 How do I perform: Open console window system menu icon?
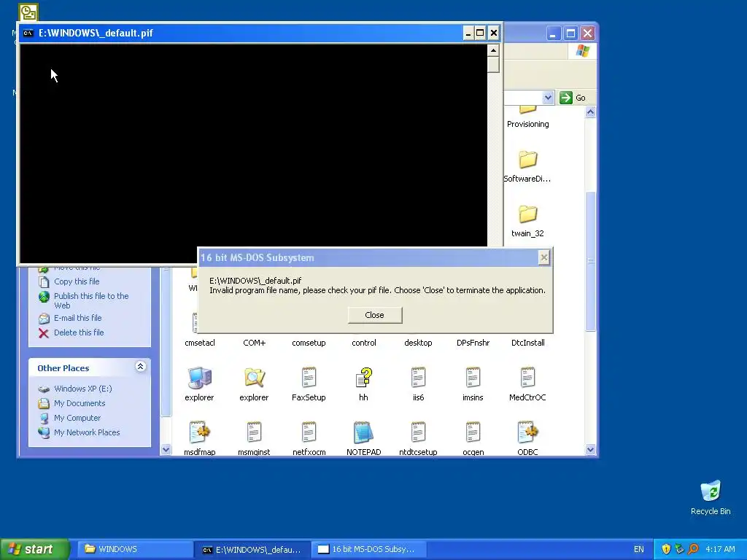[x=28, y=33]
